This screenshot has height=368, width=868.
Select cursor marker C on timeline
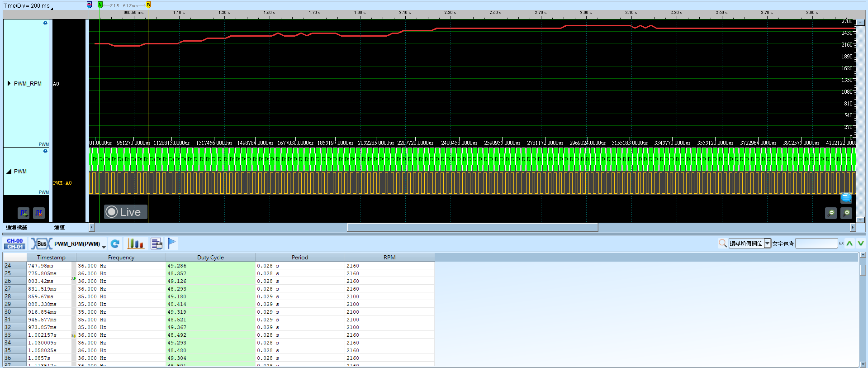pyautogui.click(x=89, y=5)
